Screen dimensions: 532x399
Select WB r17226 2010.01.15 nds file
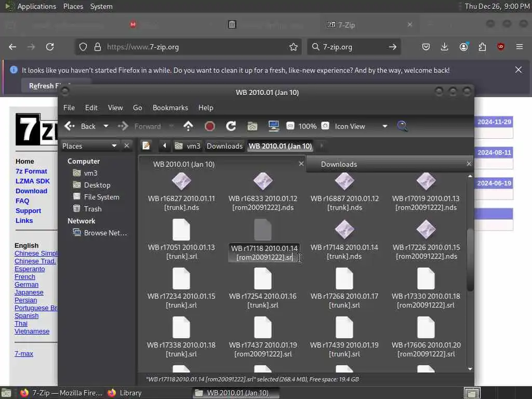click(x=426, y=240)
